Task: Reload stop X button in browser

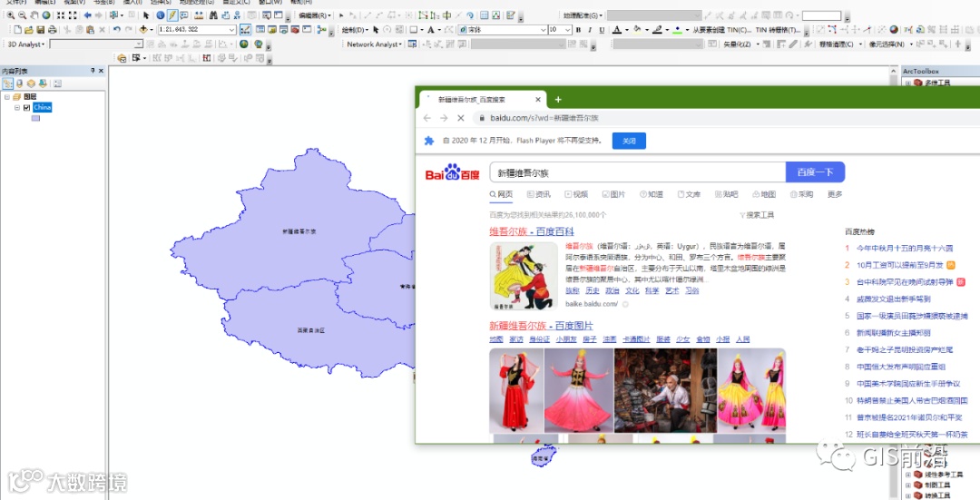Action: point(461,117)
